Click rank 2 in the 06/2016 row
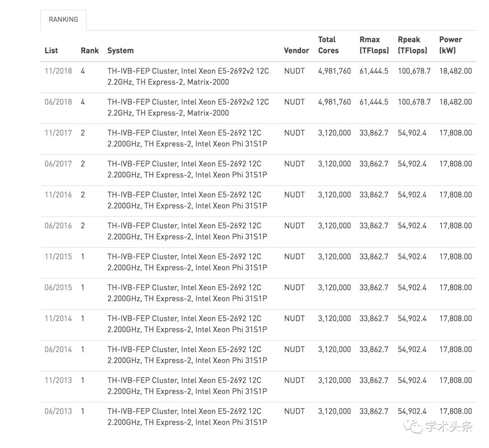The height and width of the screenshot is (448, 489). coord(83,226)
